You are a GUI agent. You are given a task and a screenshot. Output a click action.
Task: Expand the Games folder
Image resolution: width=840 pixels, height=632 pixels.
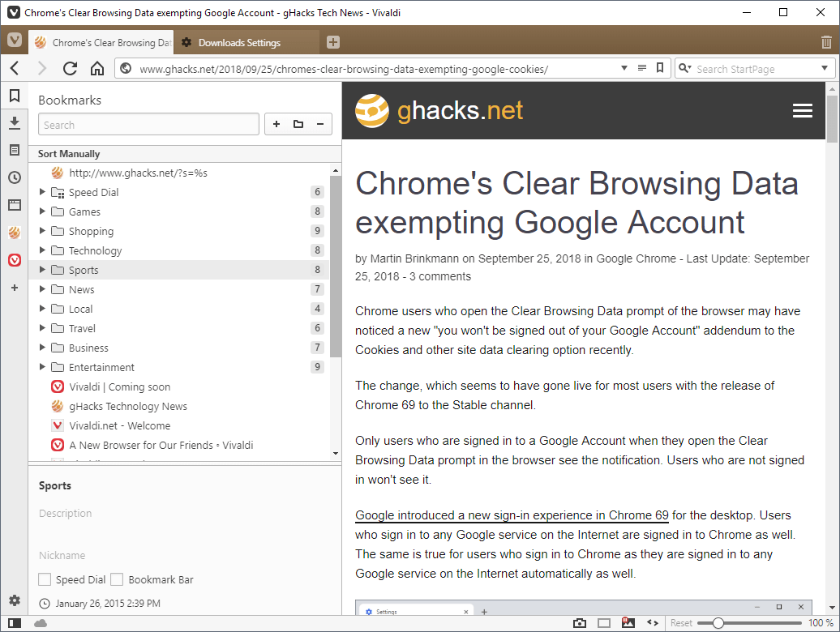pyautogui.click(x=42, y=211)
